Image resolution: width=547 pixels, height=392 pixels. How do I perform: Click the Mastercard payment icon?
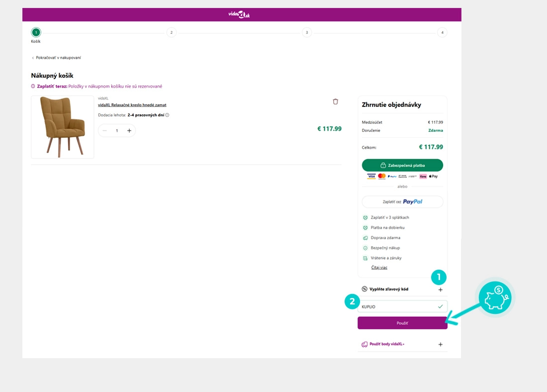[x=381, y=176]
